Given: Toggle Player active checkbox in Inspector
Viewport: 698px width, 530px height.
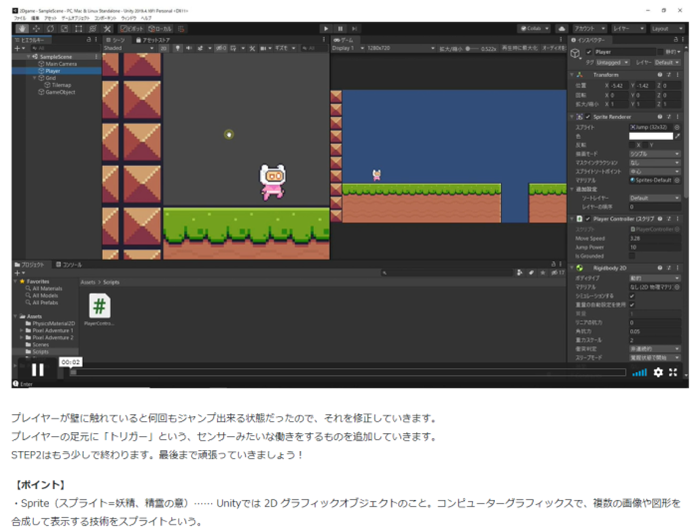Looking at the screenshot, I should 589,52.
